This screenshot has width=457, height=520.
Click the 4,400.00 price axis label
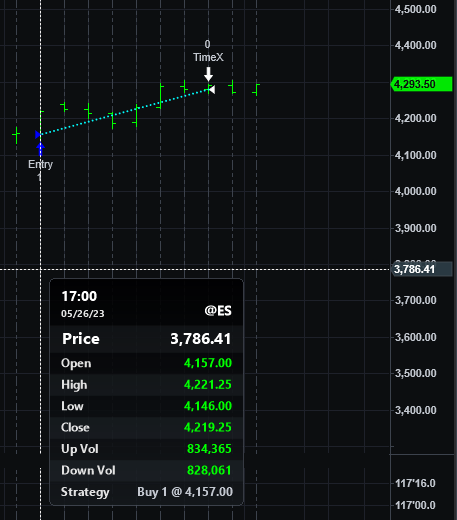(415, 45)
